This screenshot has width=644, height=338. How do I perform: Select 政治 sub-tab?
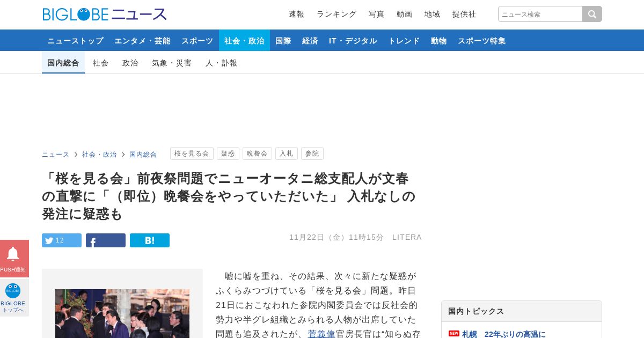(x=130, y=63)
